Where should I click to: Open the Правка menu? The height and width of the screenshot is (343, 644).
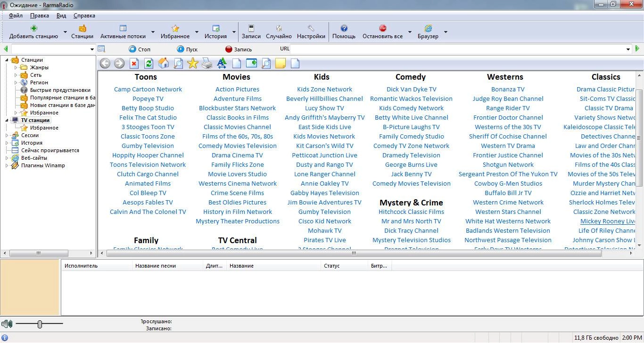tap(40, 16)
